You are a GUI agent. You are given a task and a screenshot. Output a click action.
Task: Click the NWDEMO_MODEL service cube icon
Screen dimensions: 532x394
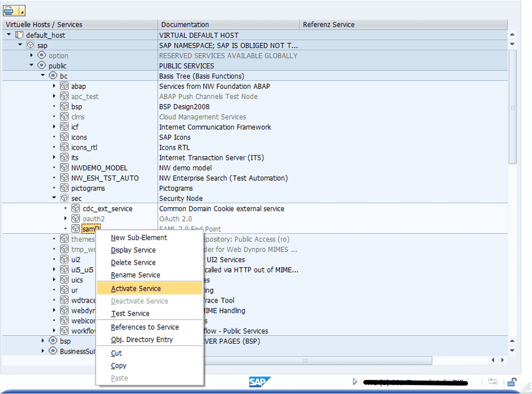64,167
